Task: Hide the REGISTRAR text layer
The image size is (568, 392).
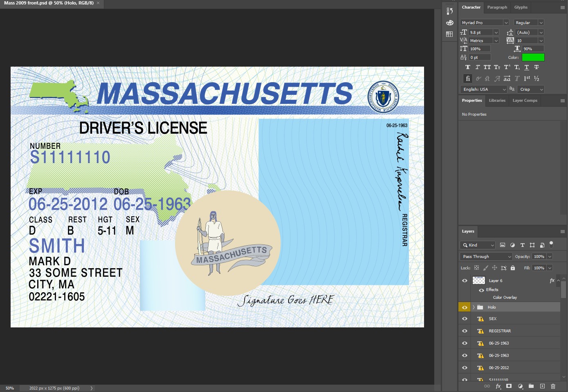Action: pyautogui.click(x=465, y=331)
